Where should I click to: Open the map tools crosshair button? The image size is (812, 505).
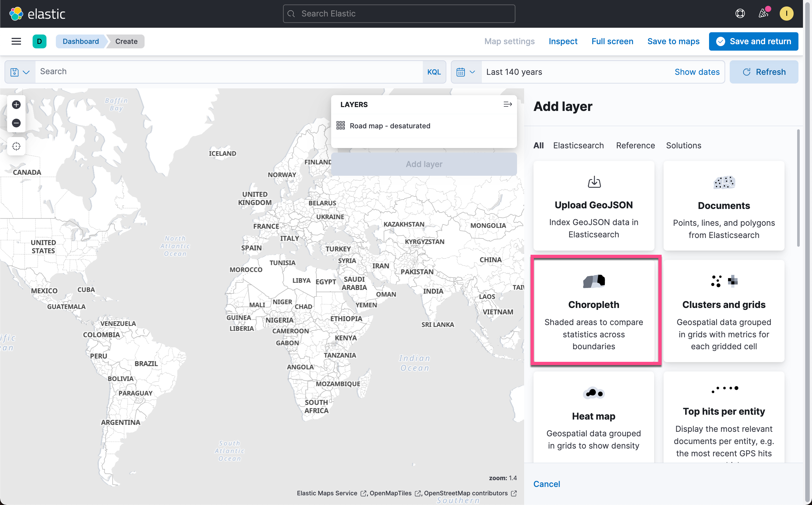coord(16,146)
